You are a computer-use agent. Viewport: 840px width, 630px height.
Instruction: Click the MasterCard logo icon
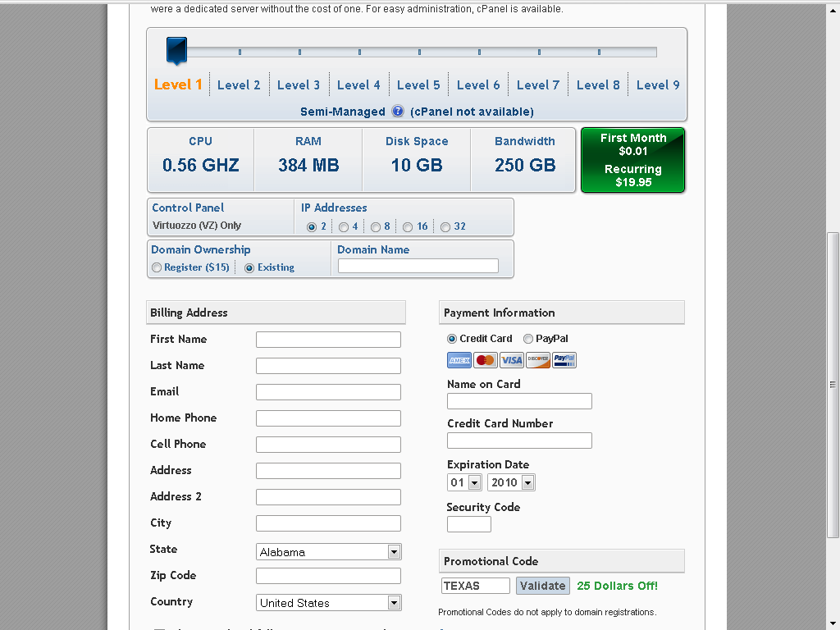click(x=486, y=360)
